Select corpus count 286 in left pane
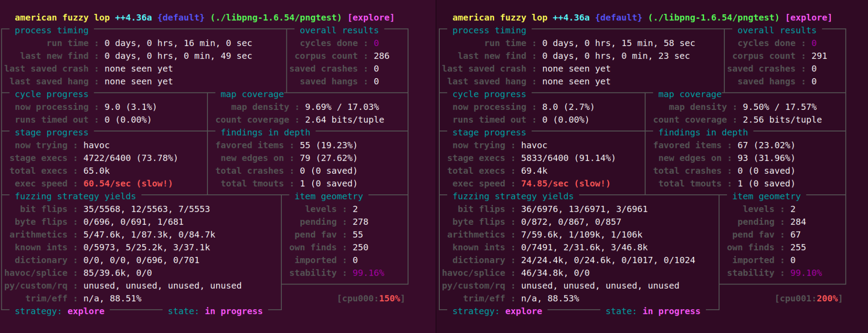Image resolution: width=868 pixels, height=333 pixels. tap(381, 56)
